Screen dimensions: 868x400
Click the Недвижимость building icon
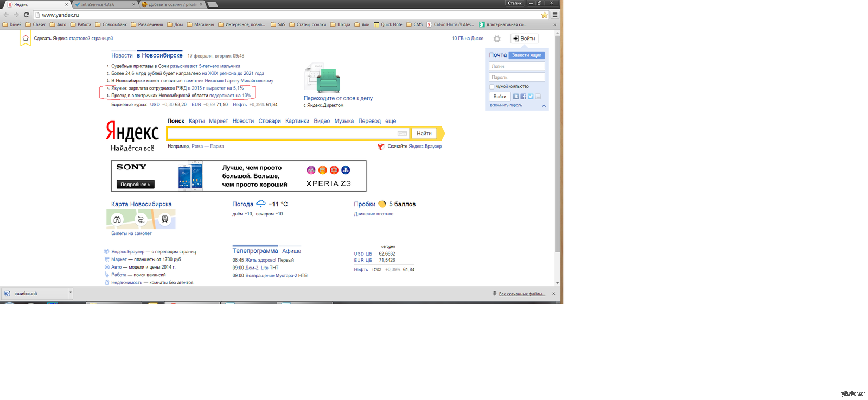[106, 282]
